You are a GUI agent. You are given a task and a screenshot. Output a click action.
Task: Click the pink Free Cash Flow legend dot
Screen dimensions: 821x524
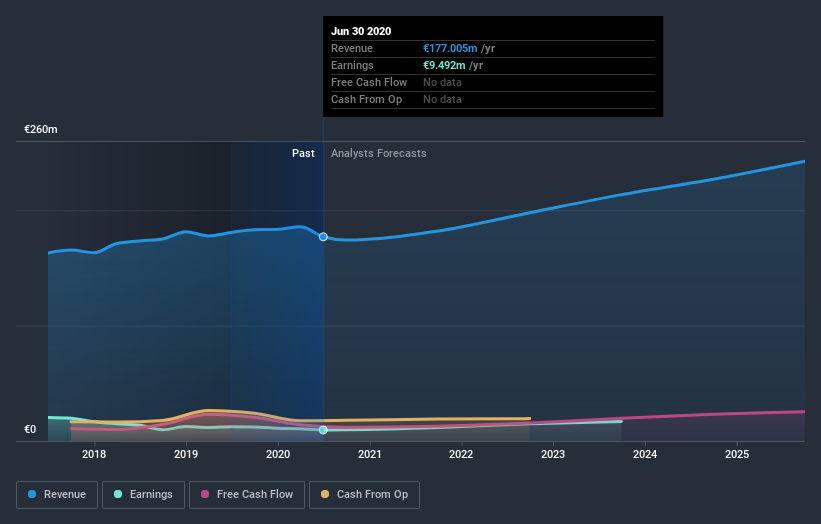click(x=205, y=494)
